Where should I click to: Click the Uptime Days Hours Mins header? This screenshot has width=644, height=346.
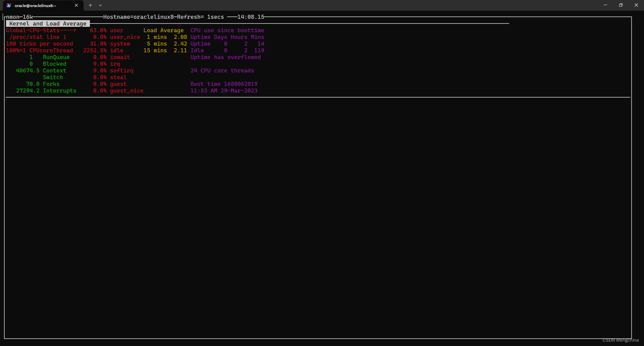227,37
